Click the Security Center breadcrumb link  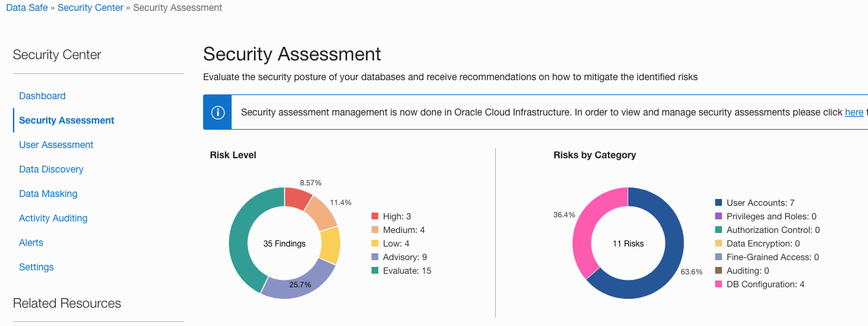coord(90,8)
